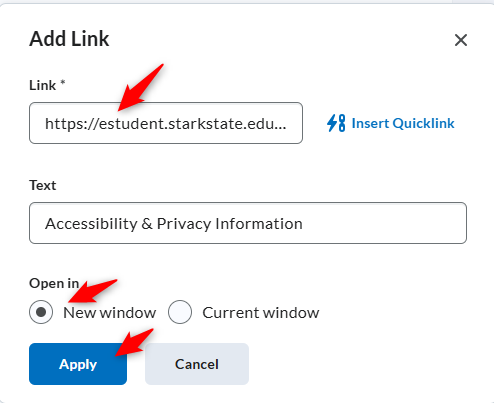This screenshot has height=403, width=494.
Task: Select the Current window radio button
Action: click(x=180, y=312)
